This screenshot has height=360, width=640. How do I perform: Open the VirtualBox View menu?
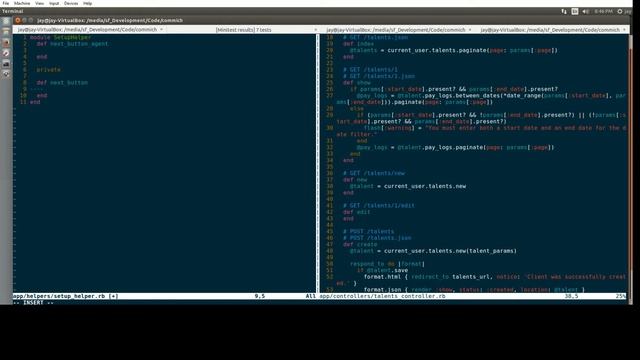point(39,3)
